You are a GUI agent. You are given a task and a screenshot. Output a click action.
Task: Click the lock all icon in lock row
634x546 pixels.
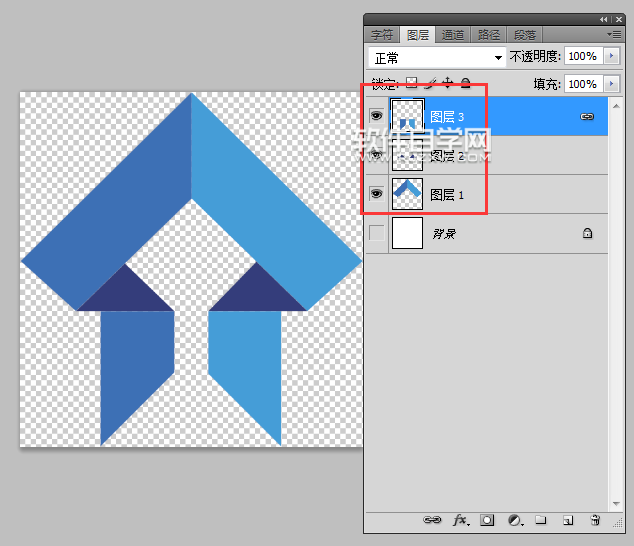click(465, 84)
